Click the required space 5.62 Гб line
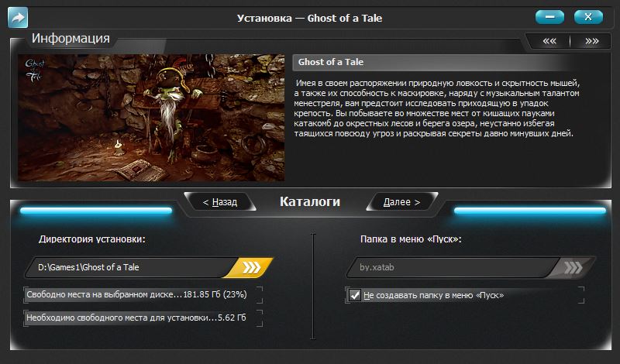The width and height of the screenshot is (620, 364). click(x=136, y=318)
